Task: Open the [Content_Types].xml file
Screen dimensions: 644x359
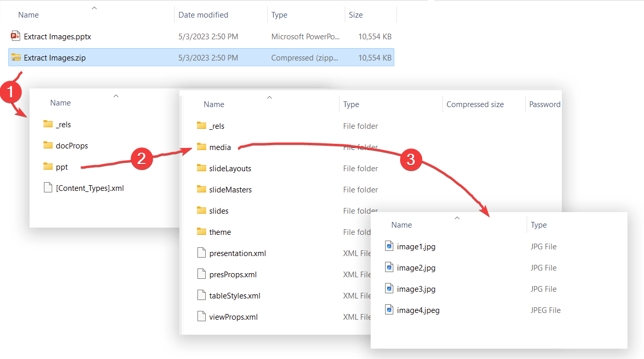Action: tap(90, 188)
